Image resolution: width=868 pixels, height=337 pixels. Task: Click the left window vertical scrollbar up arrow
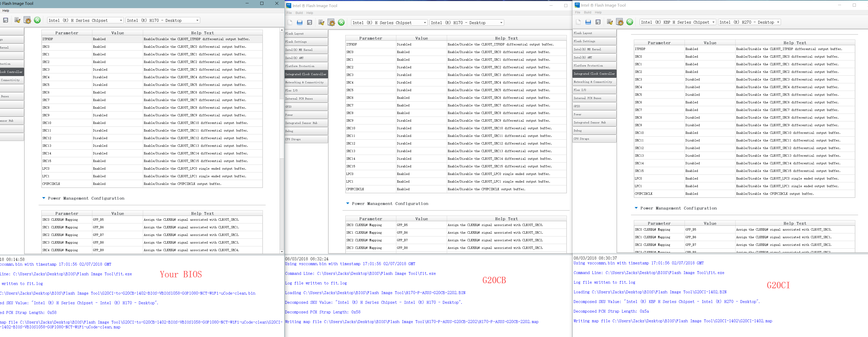click(x=282, y=30)
